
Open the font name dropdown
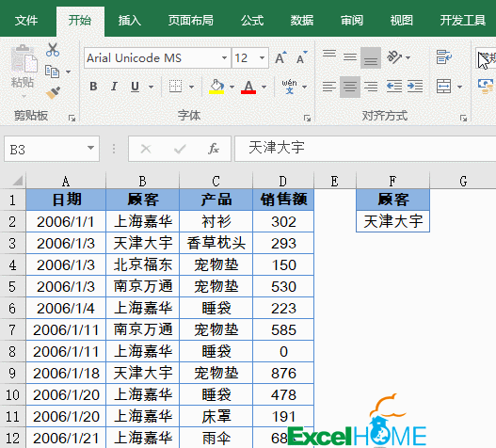pos(224,58)
